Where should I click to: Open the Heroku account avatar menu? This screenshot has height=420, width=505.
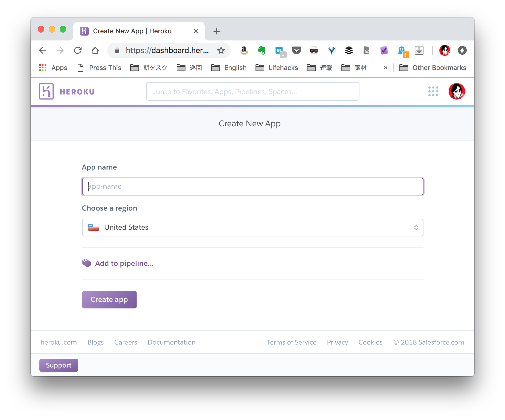pos(457,91)
